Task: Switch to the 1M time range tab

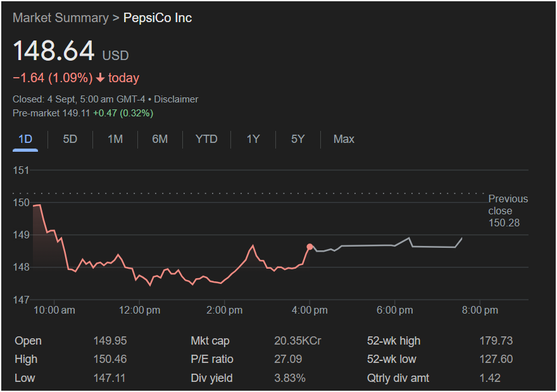Action: click(x=115, y=139)
